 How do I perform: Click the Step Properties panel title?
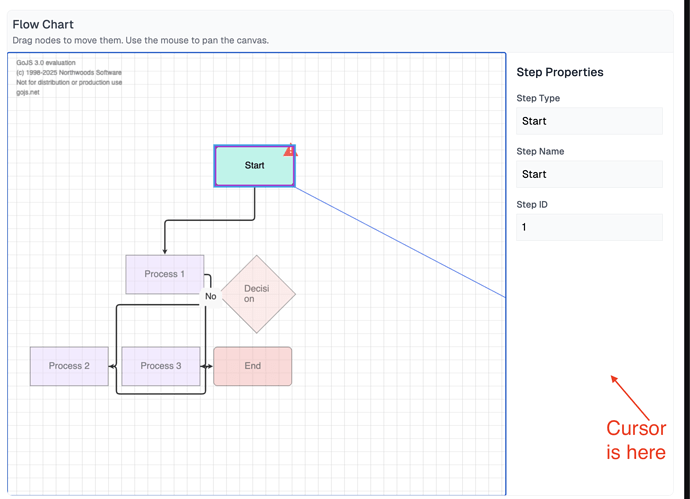[559, 72]
